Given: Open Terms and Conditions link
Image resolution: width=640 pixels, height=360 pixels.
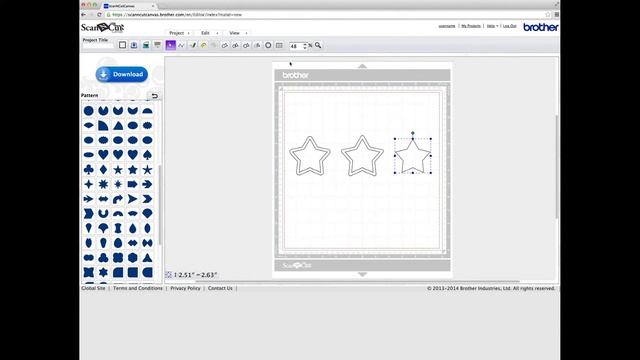Looking at the screenshot, I should (138, 288).
